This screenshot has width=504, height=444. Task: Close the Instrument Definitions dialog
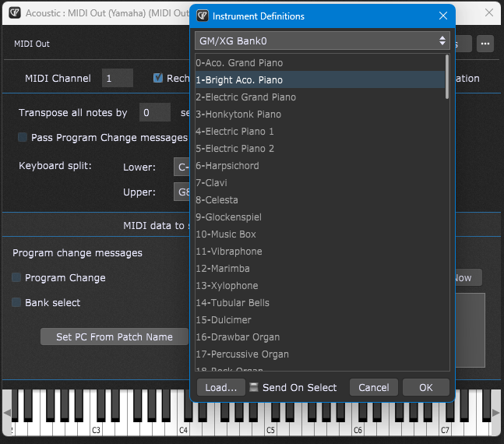coord(443,16)
